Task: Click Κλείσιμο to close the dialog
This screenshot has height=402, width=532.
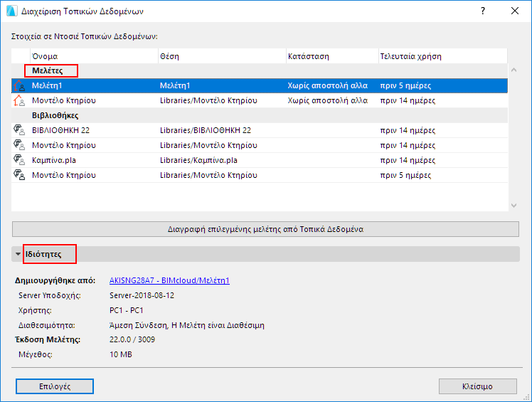Action: (477, 386)
